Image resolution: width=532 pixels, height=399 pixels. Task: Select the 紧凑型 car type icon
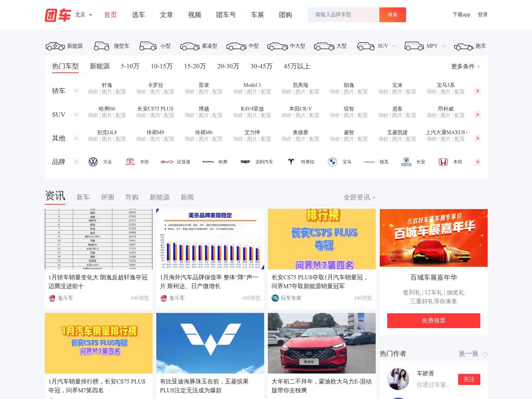[190, 46]
